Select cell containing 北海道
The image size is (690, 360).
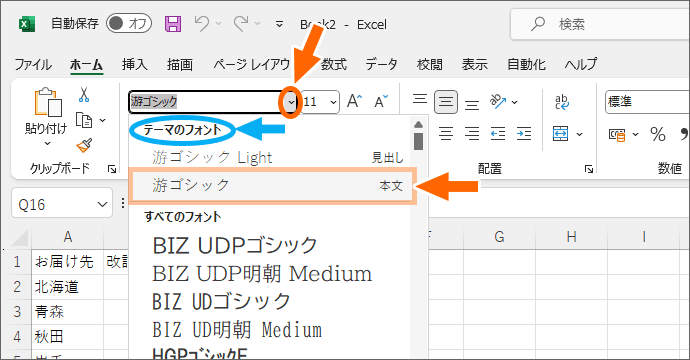point(67,287)
